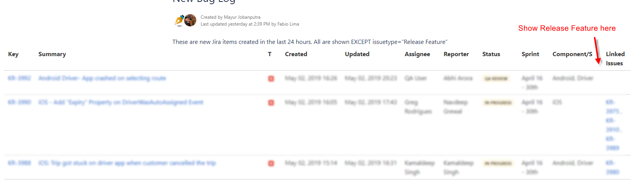Select sprint cell in KR-3992 row
Viewport: 644px width, 181px height.
[x=532, y=83]
